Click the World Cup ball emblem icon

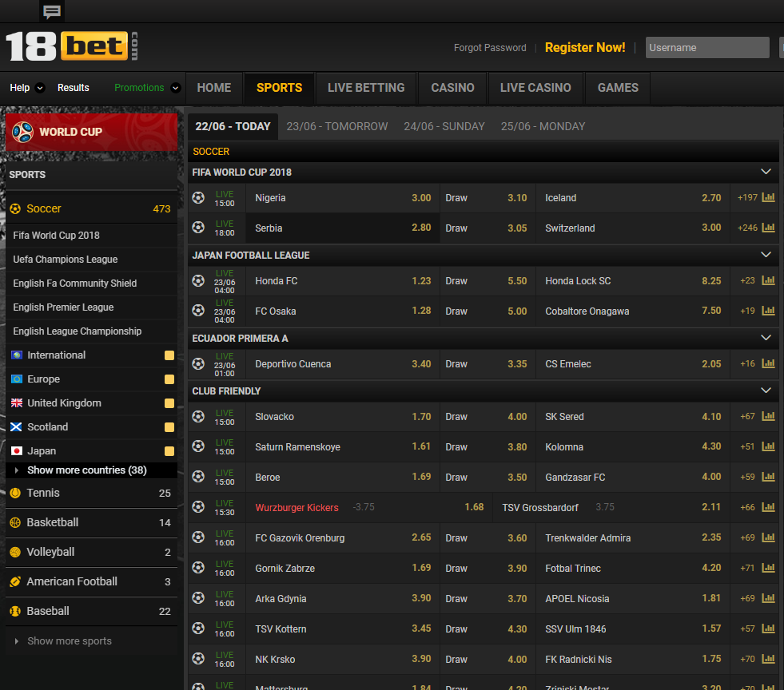(x=22, y=132)
